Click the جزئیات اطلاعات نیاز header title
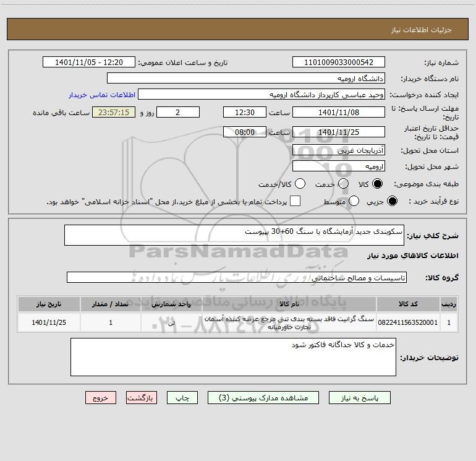Viewport: 476px width, 461px height. (421, 30)
